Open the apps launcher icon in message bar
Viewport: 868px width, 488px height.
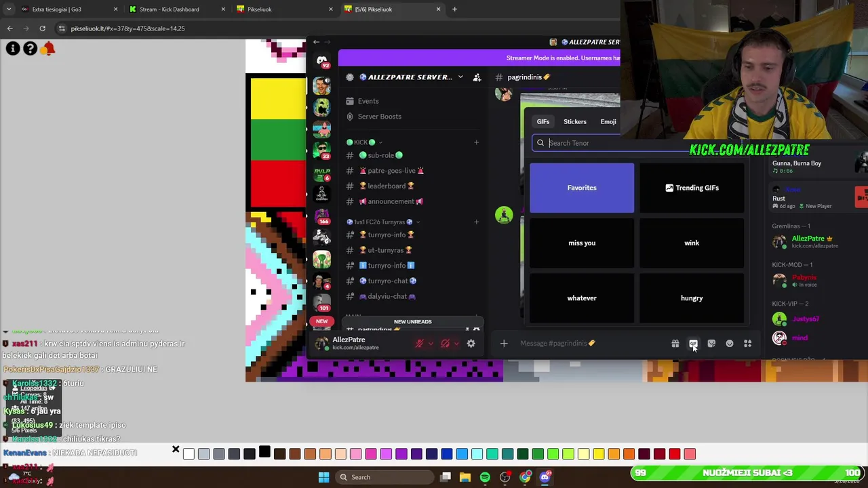[747, 344]
